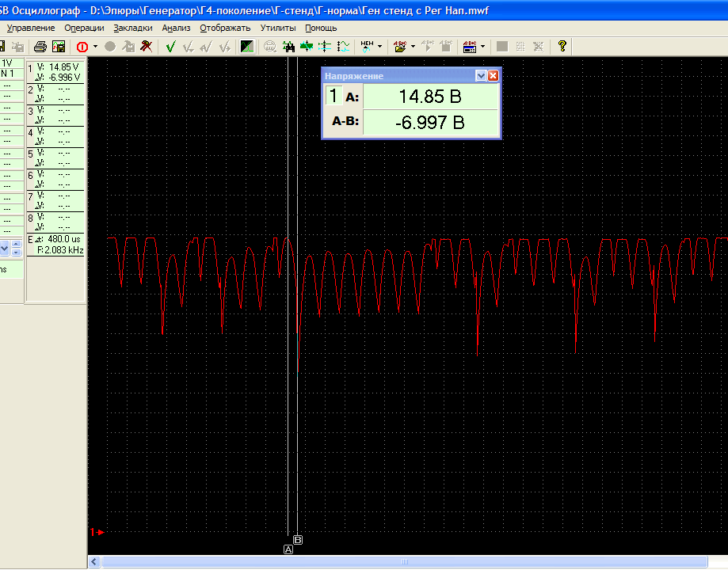Click the crossed-out grid toolbar icon
The image size is (728, 570).
coord(538,47)
